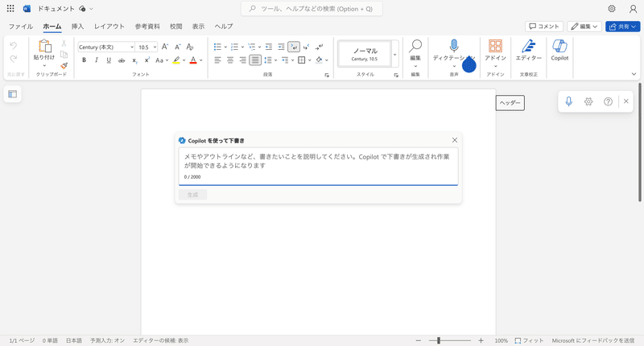Select the ノーマル style thumbnail

click(365, 54)
